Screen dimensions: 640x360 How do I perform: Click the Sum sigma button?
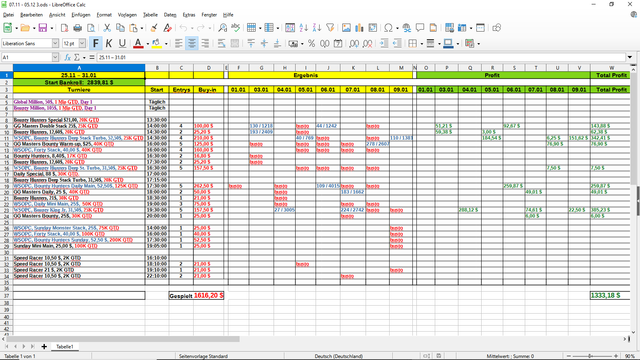click(77, 58)
